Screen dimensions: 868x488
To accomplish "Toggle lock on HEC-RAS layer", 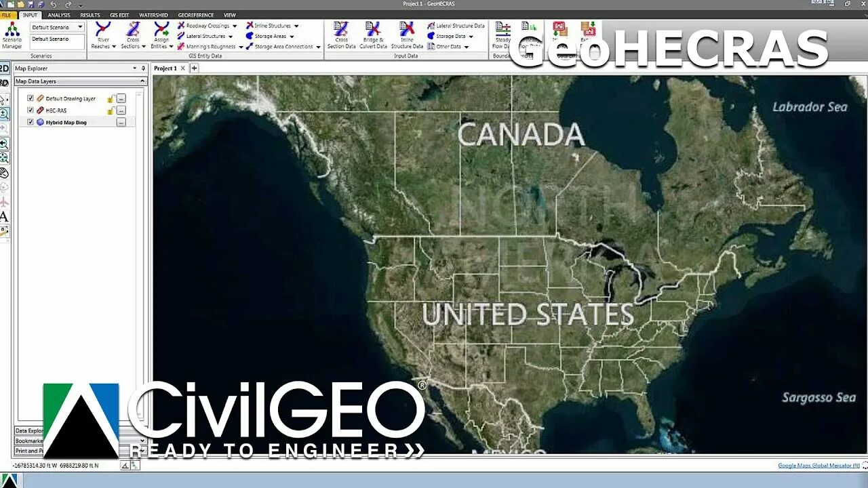I will [x=111, y=110].
